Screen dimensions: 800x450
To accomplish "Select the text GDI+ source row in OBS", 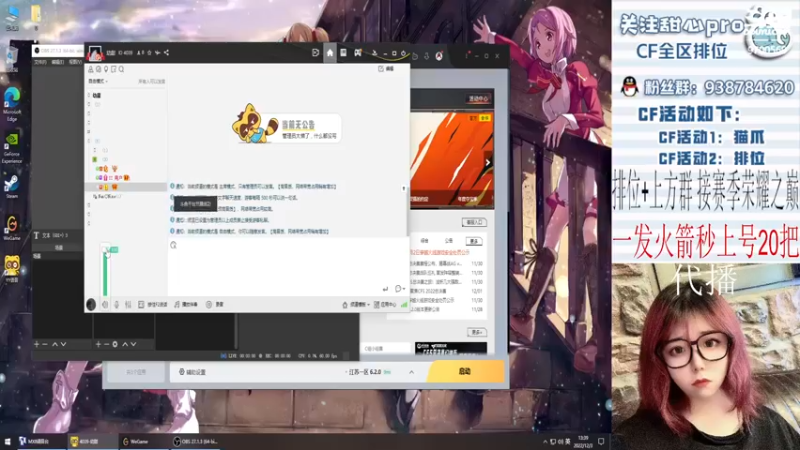I will 58,235.
